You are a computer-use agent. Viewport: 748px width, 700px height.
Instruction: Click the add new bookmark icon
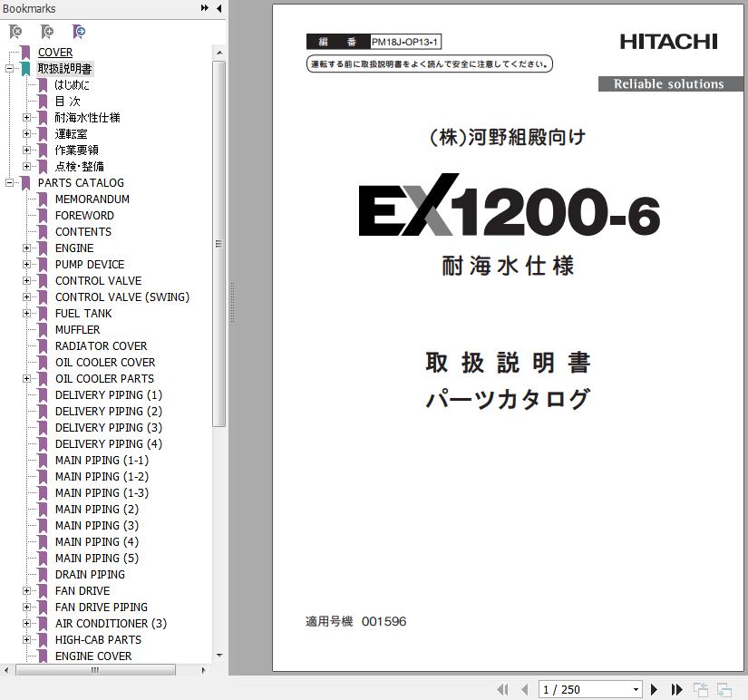pyautogui.click(x=47, y=32)
